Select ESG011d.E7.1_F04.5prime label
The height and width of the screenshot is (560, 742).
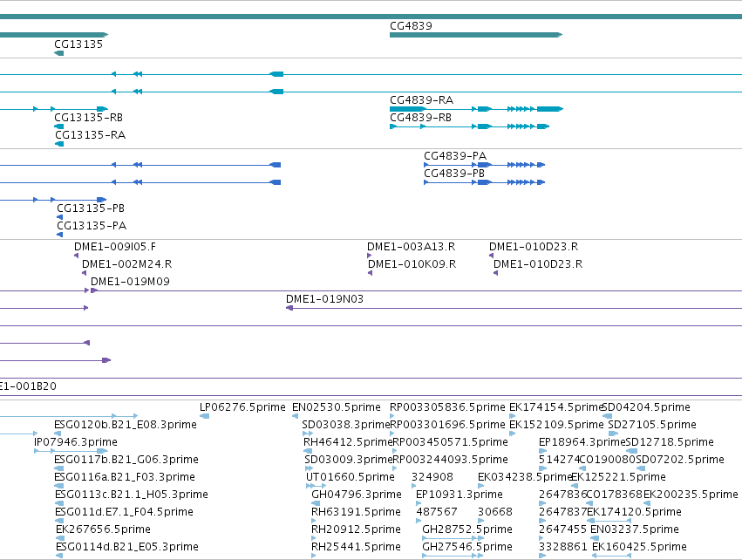[x=124, y=512]
